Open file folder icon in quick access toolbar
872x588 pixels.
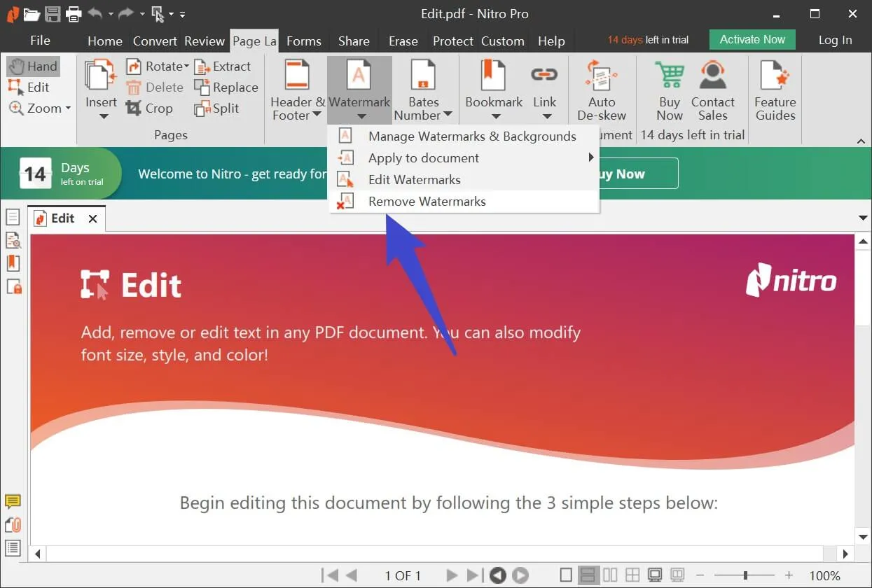32,13
